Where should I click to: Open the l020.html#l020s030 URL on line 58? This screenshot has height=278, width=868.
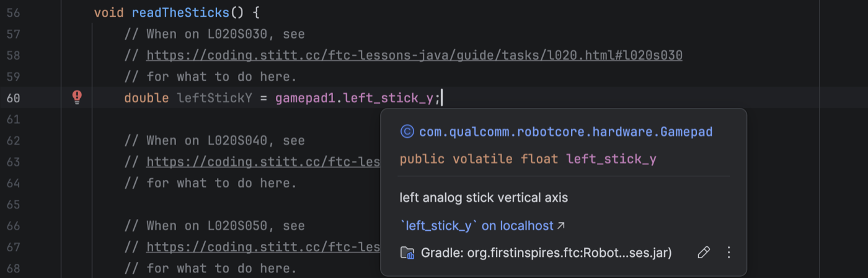tap(414, 56)
